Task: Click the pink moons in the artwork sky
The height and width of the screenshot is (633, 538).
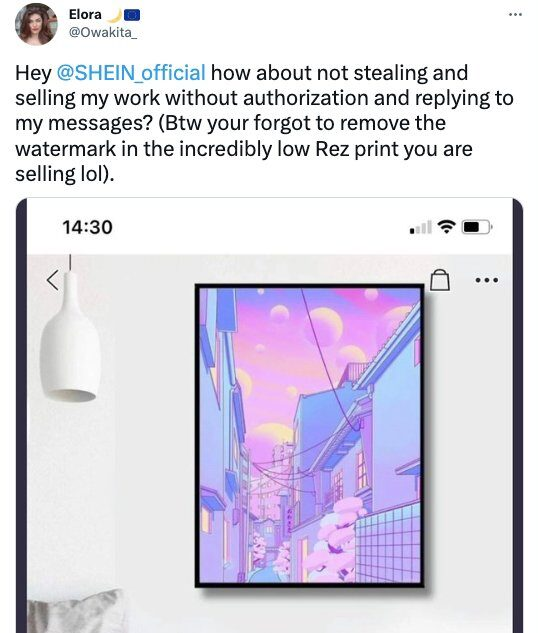Action: [327, 323]
